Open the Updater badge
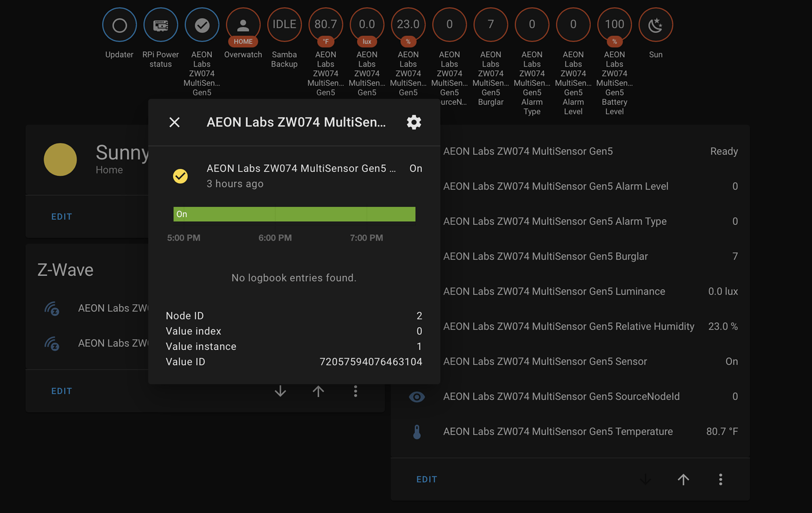Screen dimensions: 812x513 pyautogui.click(x=119, y=25)
